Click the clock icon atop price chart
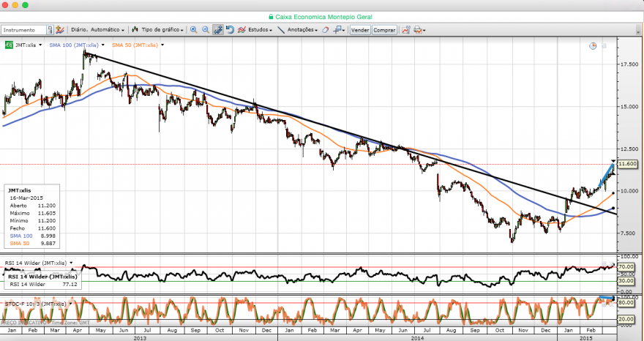644x341 pixels. click(x=593, y=46)
